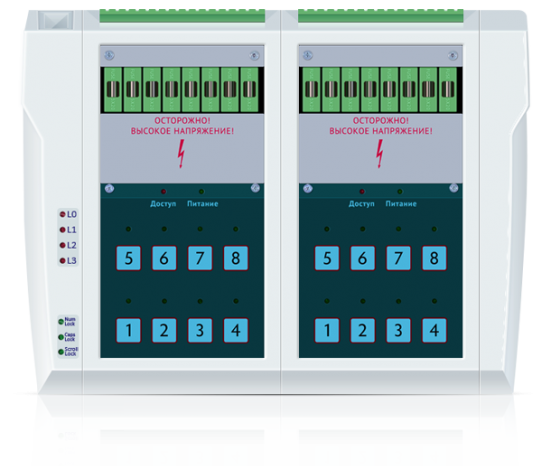This screenshot has height=470, width=551.
Task: Click the right module's high voltage warning text
Action: (x=381, y=126)
